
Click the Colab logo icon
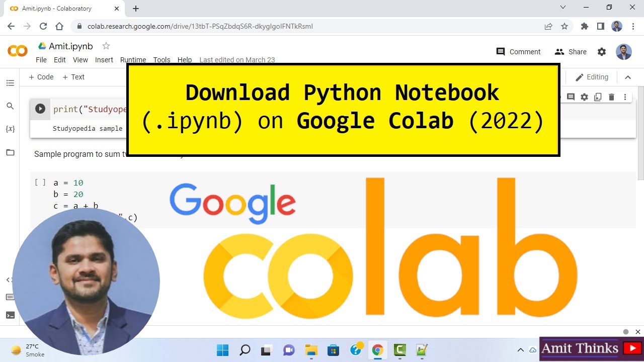coord(18,51)
